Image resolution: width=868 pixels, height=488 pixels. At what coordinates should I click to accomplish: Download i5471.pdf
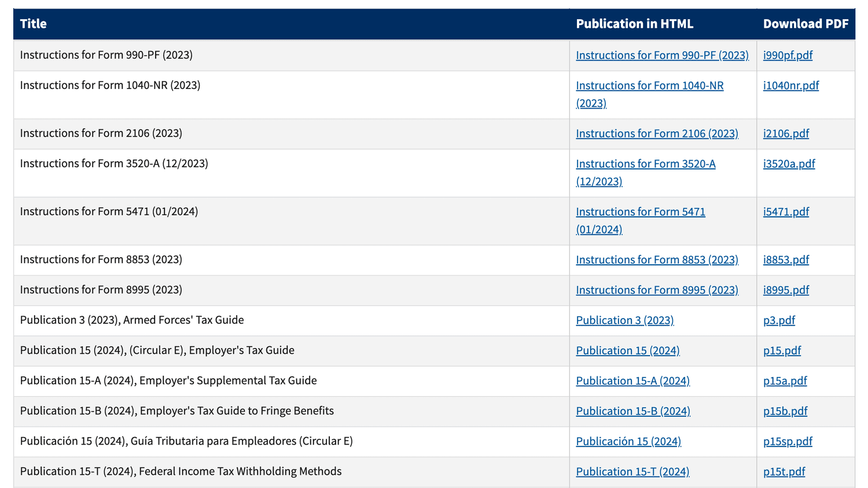point(786,212)
